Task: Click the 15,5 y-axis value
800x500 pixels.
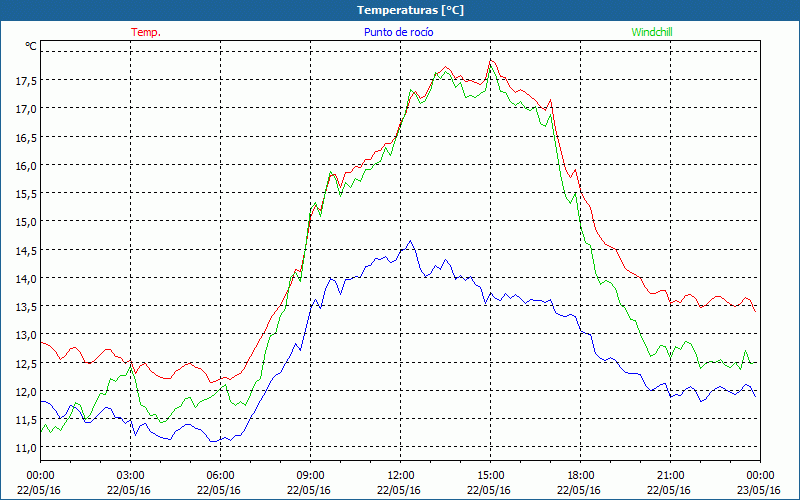Action: pos(26,193)
